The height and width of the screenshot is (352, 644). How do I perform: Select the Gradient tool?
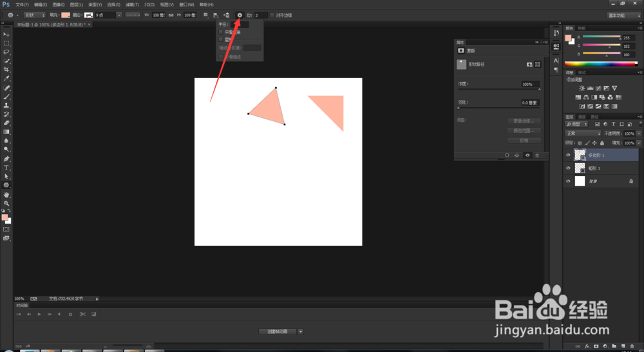6,132
